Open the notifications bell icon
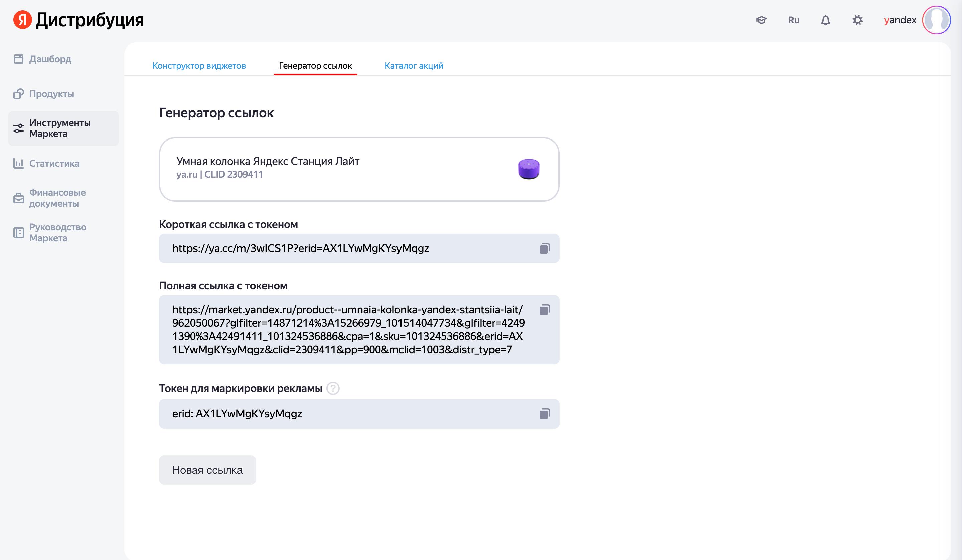Image resolution: width=962 pixels, height=560 pixels. pos(825,20)
